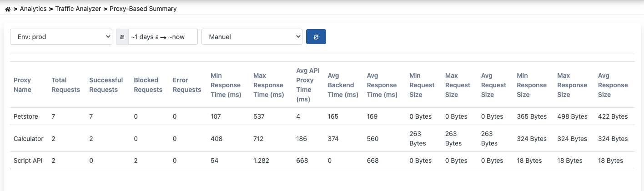The width and height of the screenshot is (644, 191).
Task: Go to Analytics in the breadcrumb
Action: [x=34, y=9]
